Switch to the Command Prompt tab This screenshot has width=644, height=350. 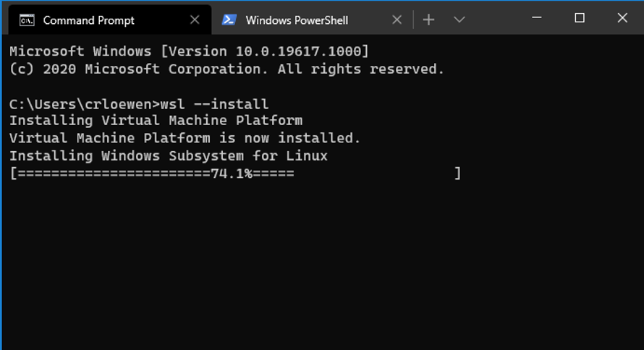88,20
